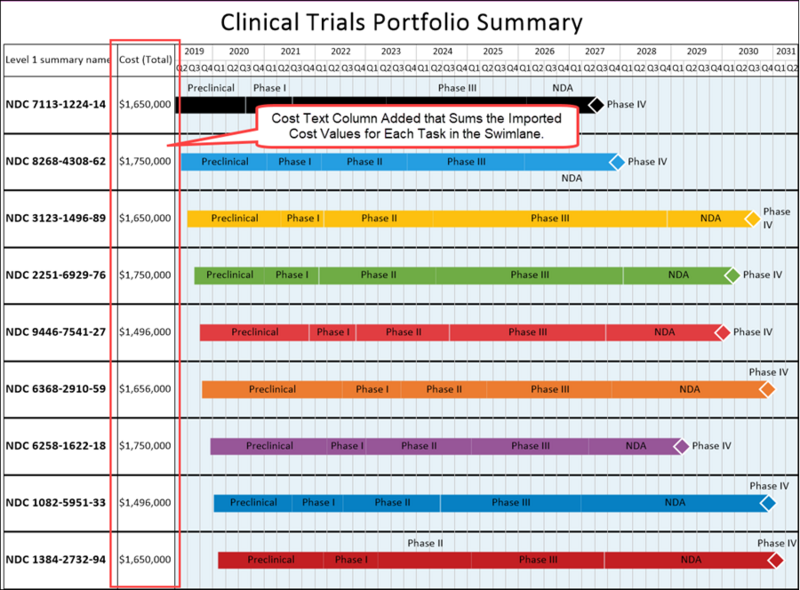800x590 pixels.
Task: Click the Cost (Total) column header
Action: tap(146, 60)
